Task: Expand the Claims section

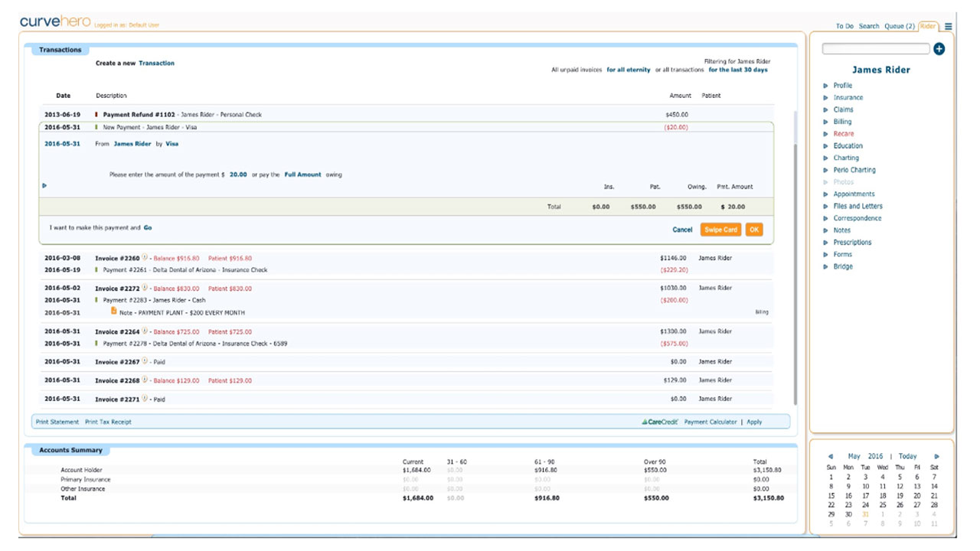Action: coord(825,110)
